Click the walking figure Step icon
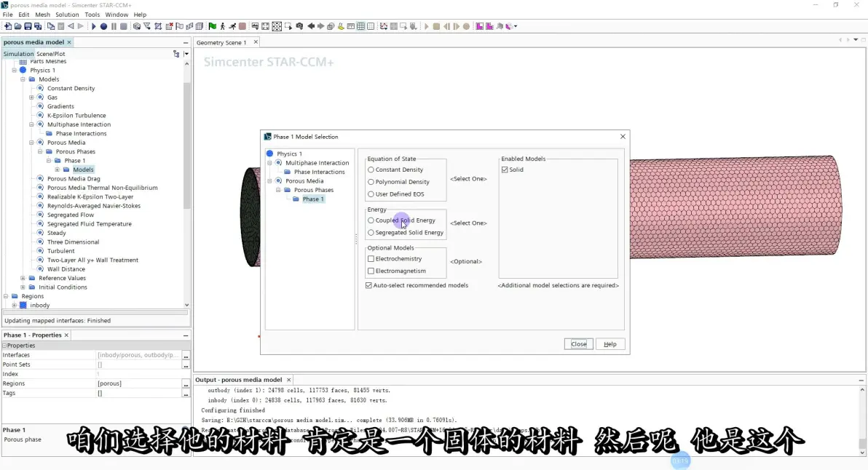Image resolution: width=868 pixels, height=470 pixels. 223,26
